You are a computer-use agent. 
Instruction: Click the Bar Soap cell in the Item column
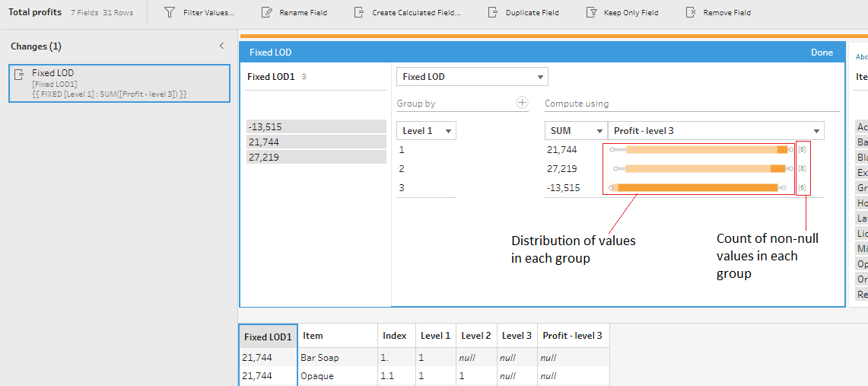pos(338,358)
